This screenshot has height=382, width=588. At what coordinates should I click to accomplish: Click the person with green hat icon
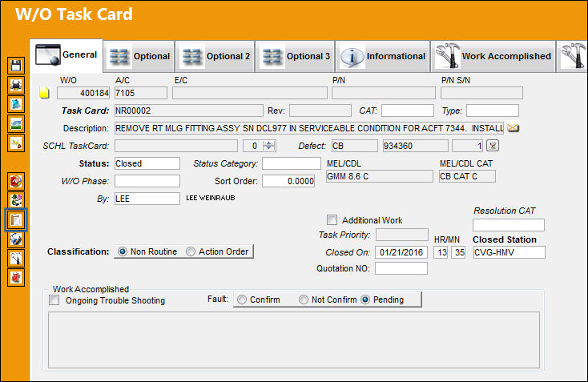coord(16,200)
